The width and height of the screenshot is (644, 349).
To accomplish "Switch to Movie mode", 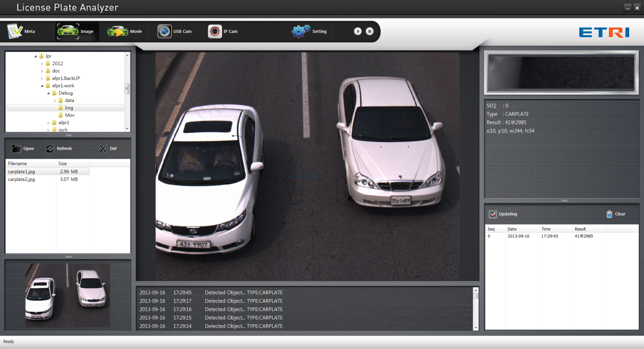I will 117,31.
